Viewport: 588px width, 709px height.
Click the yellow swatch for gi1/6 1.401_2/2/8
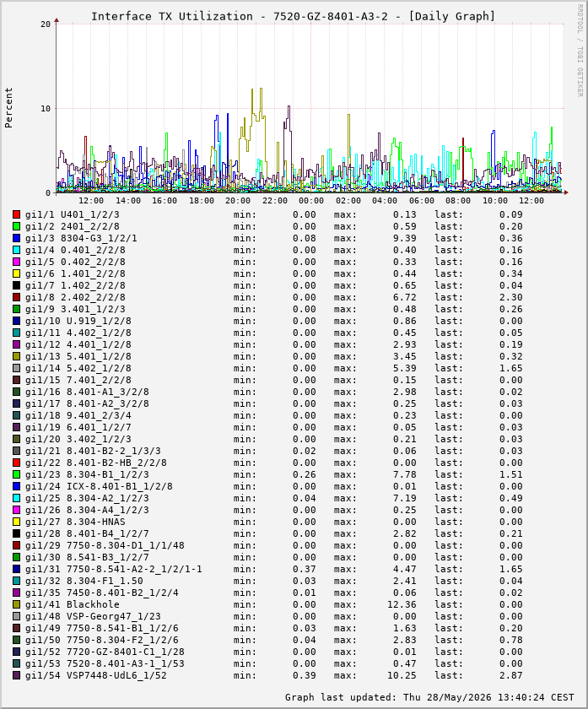coord(17,274)
